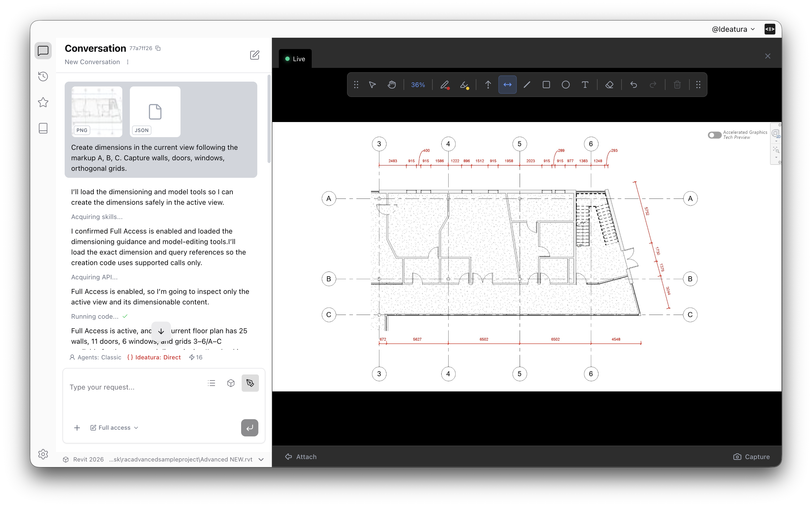This screenshot has width=812, height=507.
Task: Open the favorites star sidebar icon
Action: pyautogui.click(x=43, y=102)
